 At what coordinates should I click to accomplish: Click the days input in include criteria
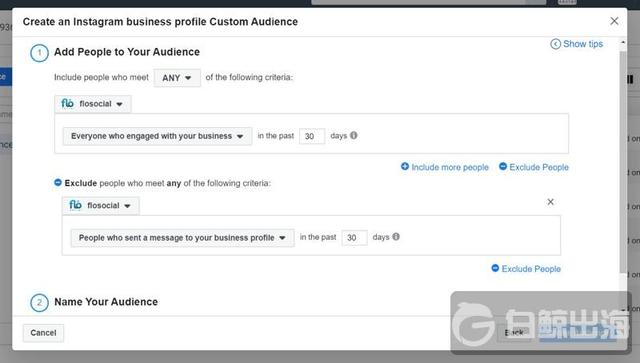312,136
